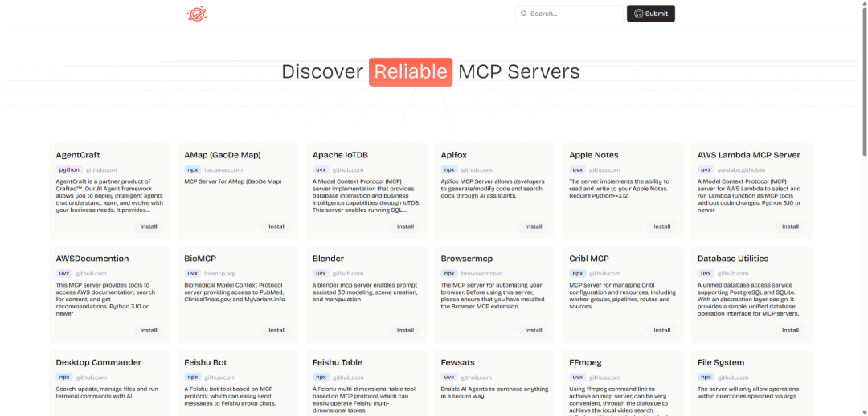
Task: Install the BioMCP server
Action: coord(276,330)
